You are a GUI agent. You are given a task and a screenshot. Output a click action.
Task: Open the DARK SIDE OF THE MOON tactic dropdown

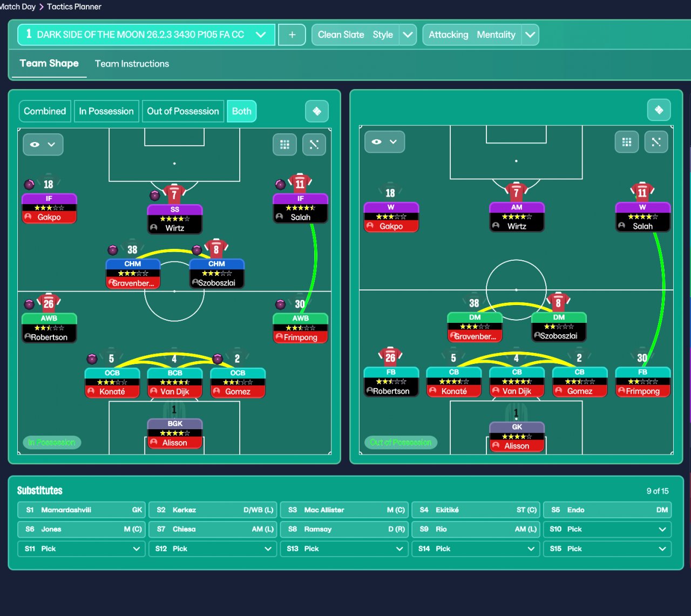click(x=146, y=35)
